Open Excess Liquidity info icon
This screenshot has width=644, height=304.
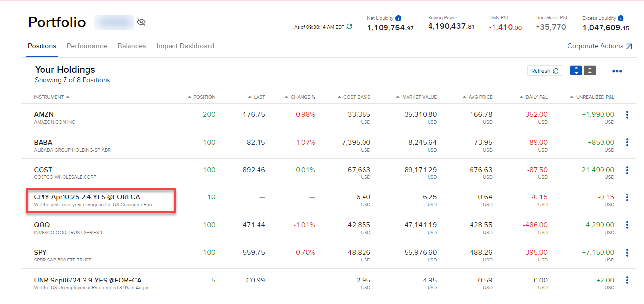[x=621, y=18]
